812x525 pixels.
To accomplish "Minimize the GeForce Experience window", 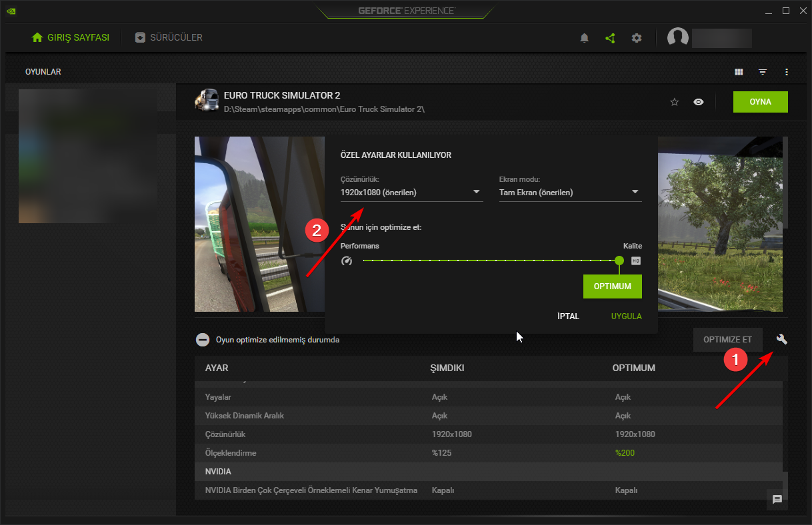I will (767, 11).
